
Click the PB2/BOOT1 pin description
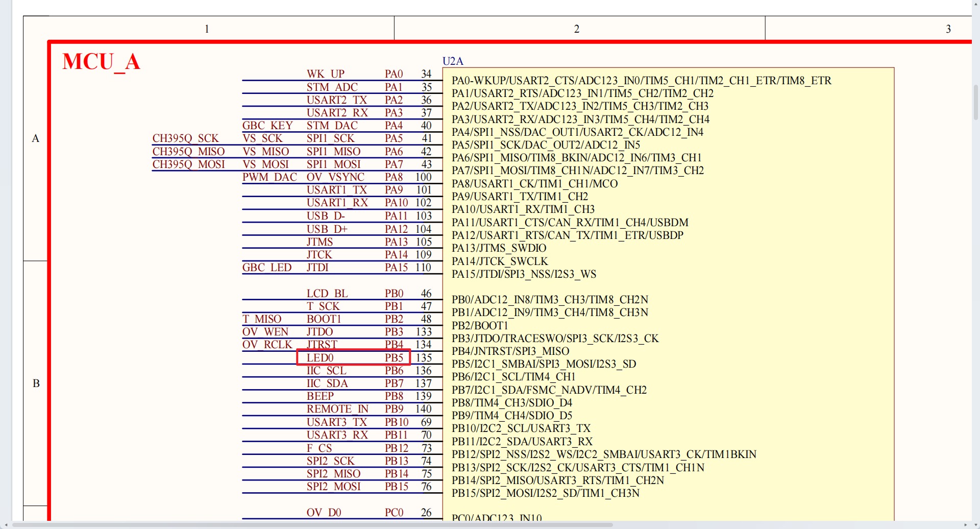480,326
